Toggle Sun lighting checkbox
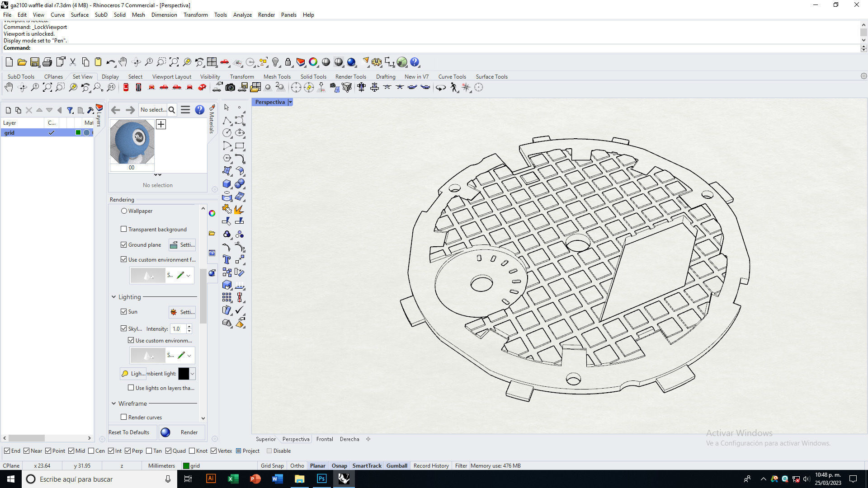The image size is (868, 488). (123, 311)
